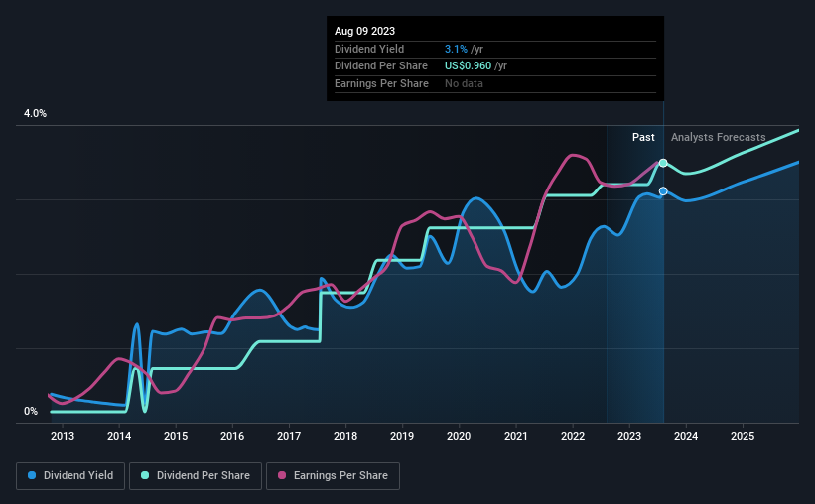The width and height of the screenshot is (815, 504).
Task: Click the tooltip 'Dividend Per Share' row label
Action: point(381,66)
